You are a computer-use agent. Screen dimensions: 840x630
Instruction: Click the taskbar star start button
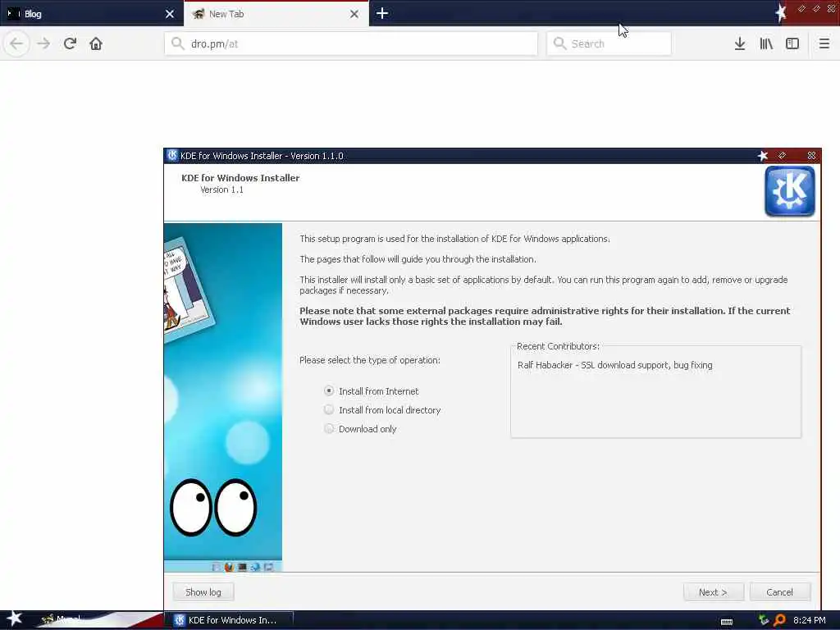coord(14,619)
